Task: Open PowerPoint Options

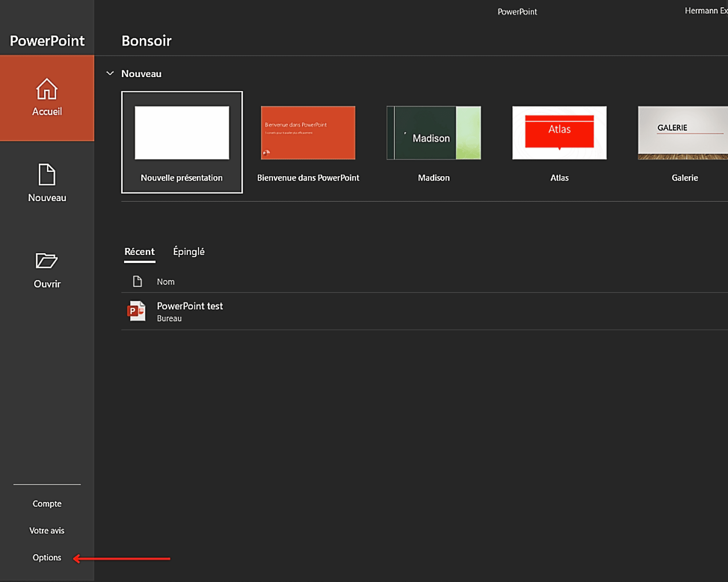Action: point(47,558)
